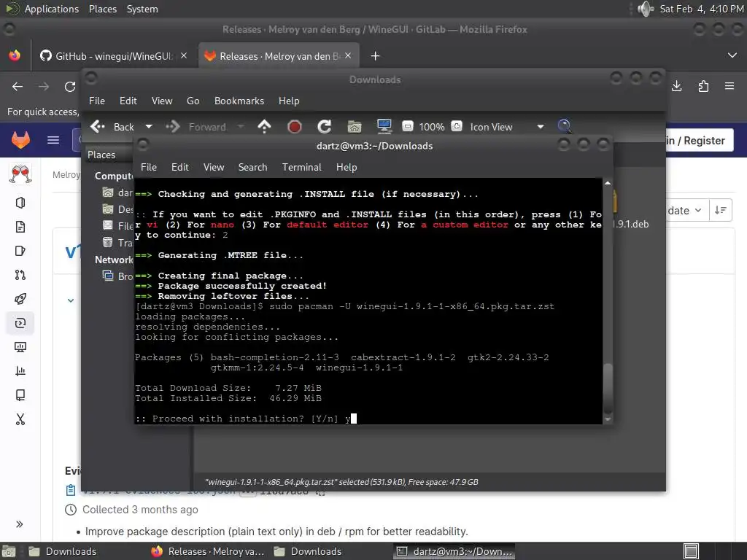Open File menu in Downloads file manager
747x560 pixels.
click(97, 101)
